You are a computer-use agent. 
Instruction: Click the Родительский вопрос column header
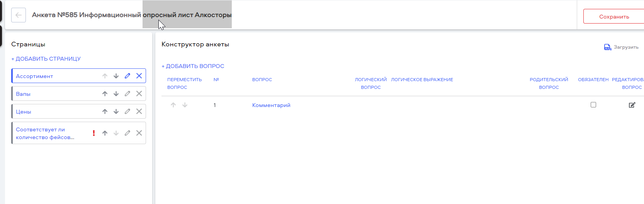549,83
